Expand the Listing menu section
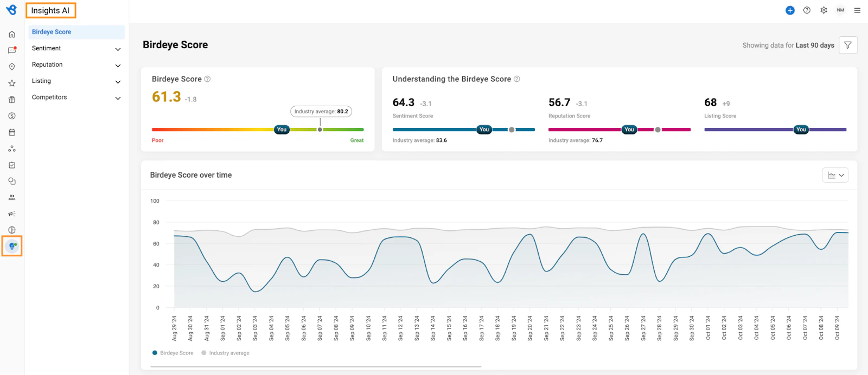The width and height of the screenshot is (868, 375). pos(76,81)
